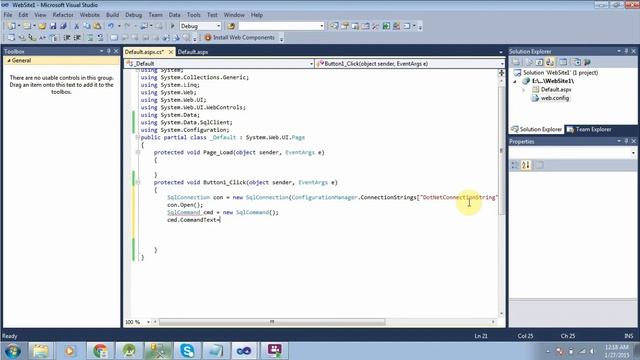Image resolution: width=640 pixels, height=360 pixels.
Task: Open the _Default class dropdown
Action: pyautogui.click(x=311, y=64)
